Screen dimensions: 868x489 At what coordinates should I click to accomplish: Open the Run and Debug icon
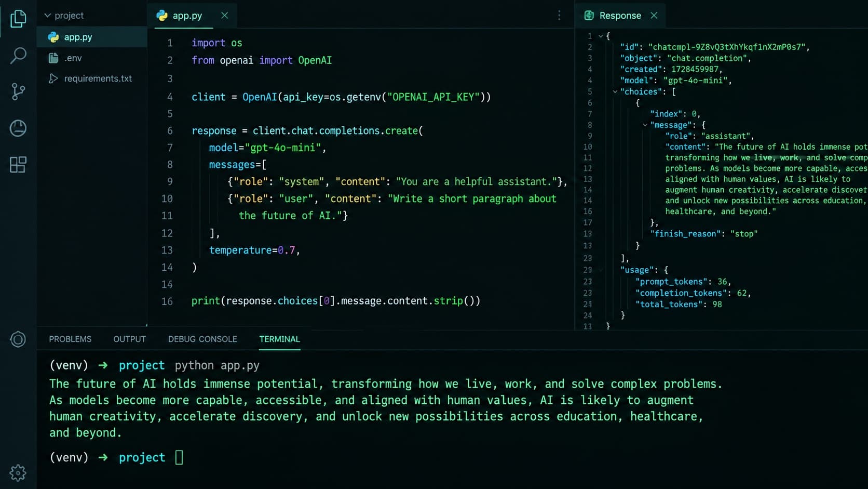18,128
